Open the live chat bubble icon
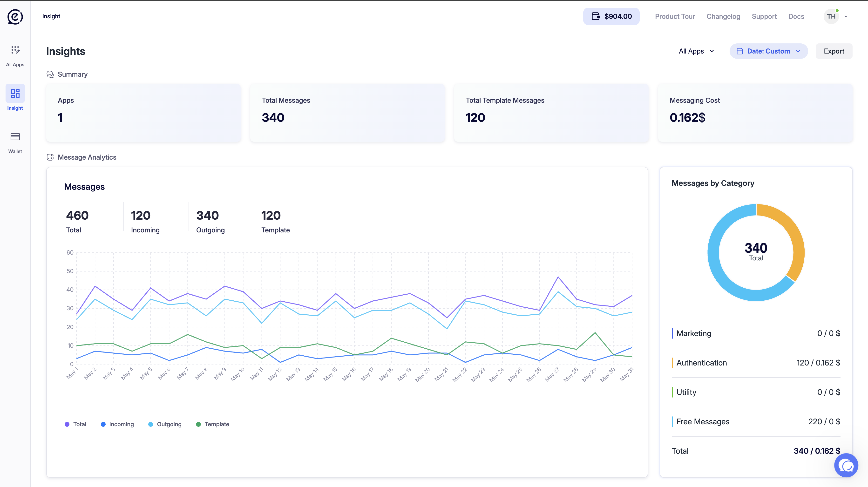This screenshot has width=868, height=487. 846,466
